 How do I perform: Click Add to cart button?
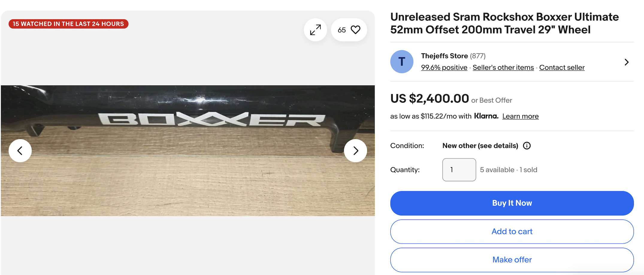tap(512, 232)
